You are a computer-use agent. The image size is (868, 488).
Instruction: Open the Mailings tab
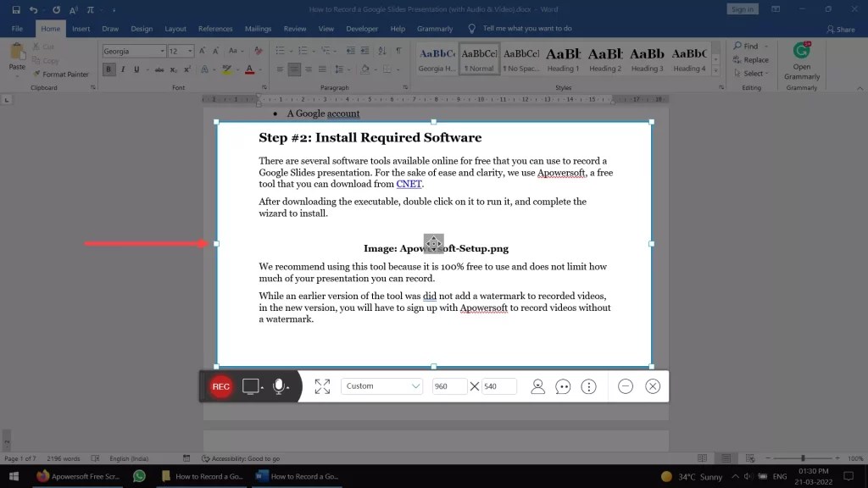[x=258, y=28]
